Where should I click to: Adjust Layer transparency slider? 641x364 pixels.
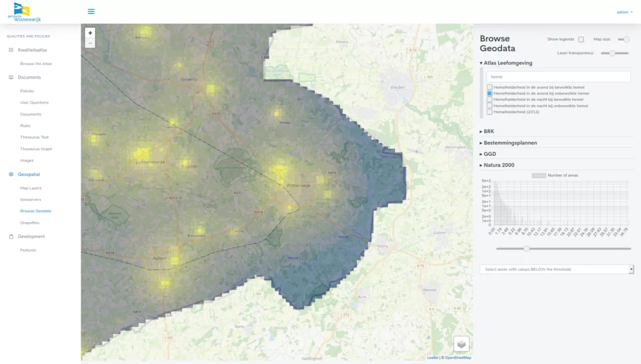[x=615, y=53]
